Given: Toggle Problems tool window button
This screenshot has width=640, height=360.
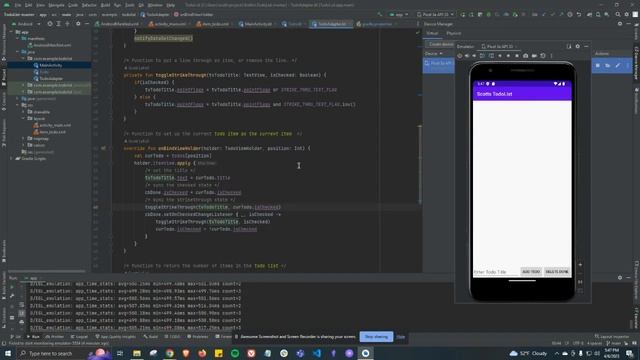Looking at the screenshot, I should (198, 337).
